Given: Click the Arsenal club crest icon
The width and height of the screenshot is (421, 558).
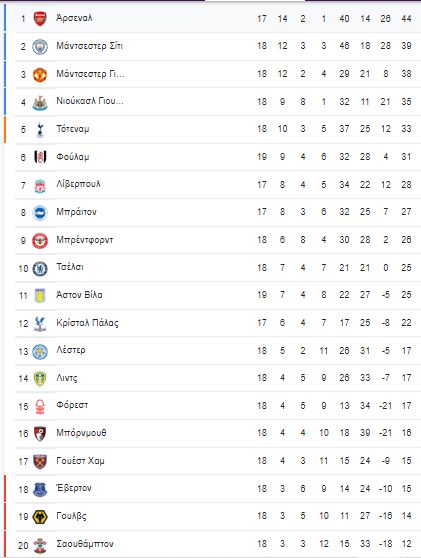Looking at the screenshot, I should pyautogui.click(x=40, y=19).
